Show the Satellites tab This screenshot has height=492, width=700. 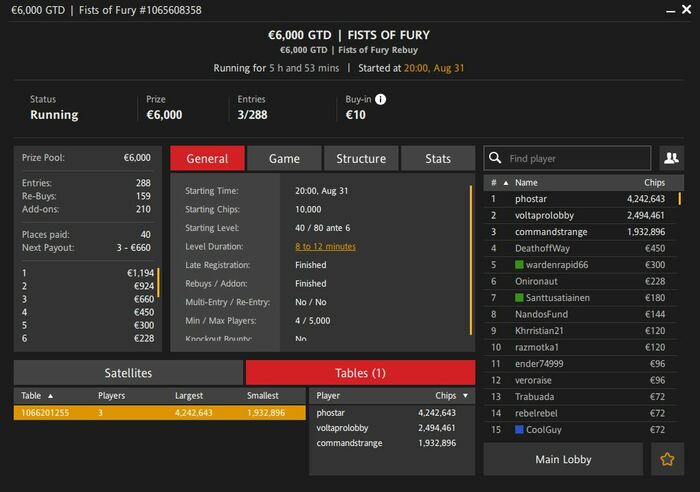click(128, 373)
